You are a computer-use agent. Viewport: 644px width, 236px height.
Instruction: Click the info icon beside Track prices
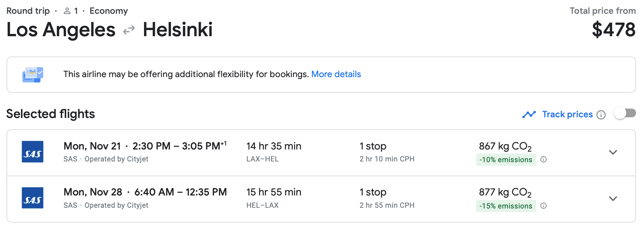pos(601,115)
